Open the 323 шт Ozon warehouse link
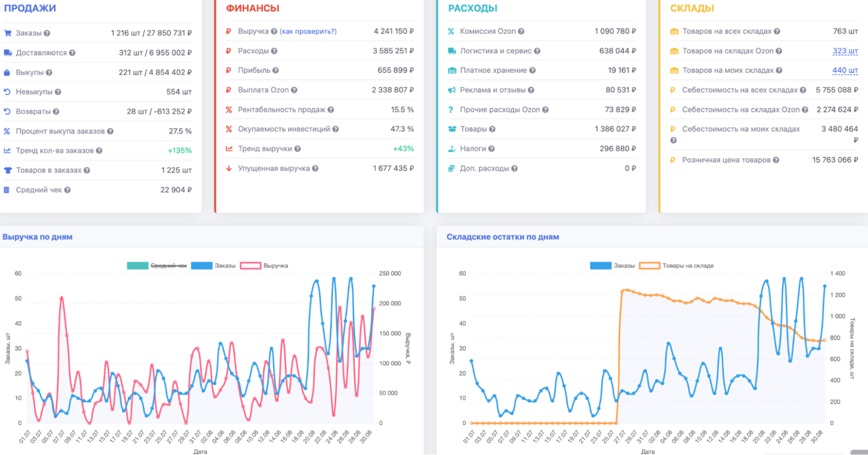 [x=845, y=51]
